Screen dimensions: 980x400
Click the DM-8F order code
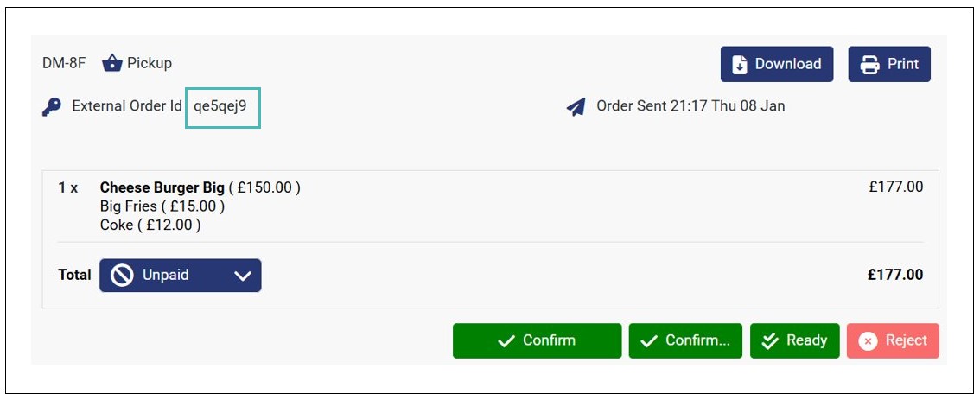(x=64, y=63)
